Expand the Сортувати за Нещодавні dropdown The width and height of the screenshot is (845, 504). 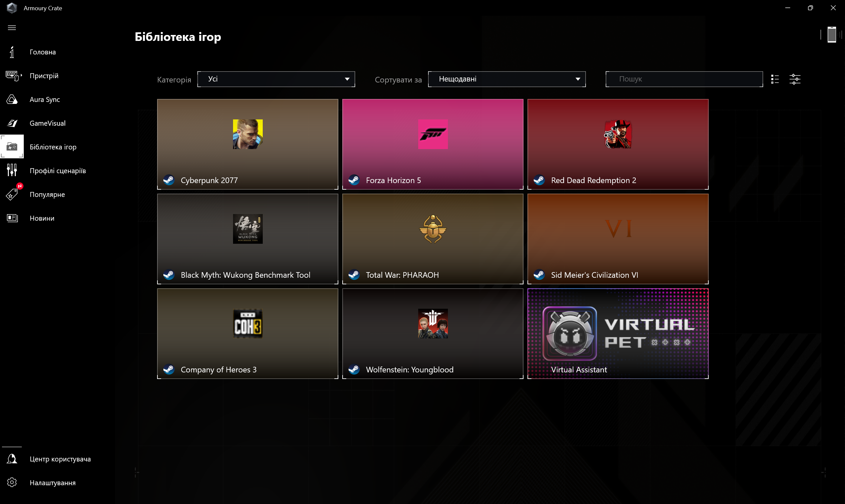tap(506, 79)
